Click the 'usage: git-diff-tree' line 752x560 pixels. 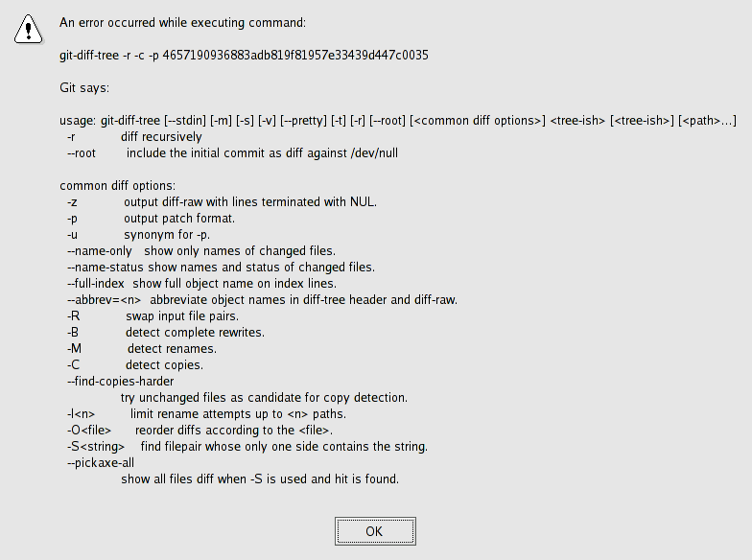coord(398,121)
